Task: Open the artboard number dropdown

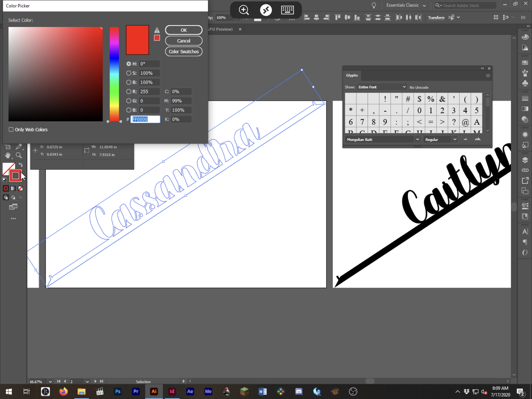Action: [x=87, y=382]
